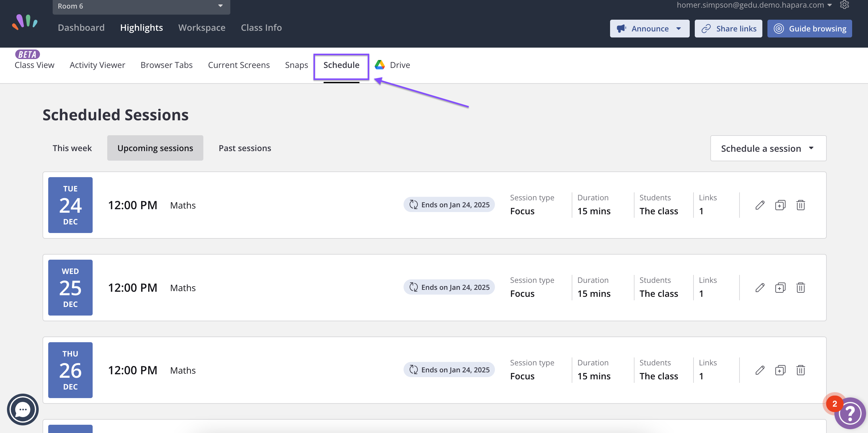
Task: Open the Announce dropdown button
Action: [649, 29]
